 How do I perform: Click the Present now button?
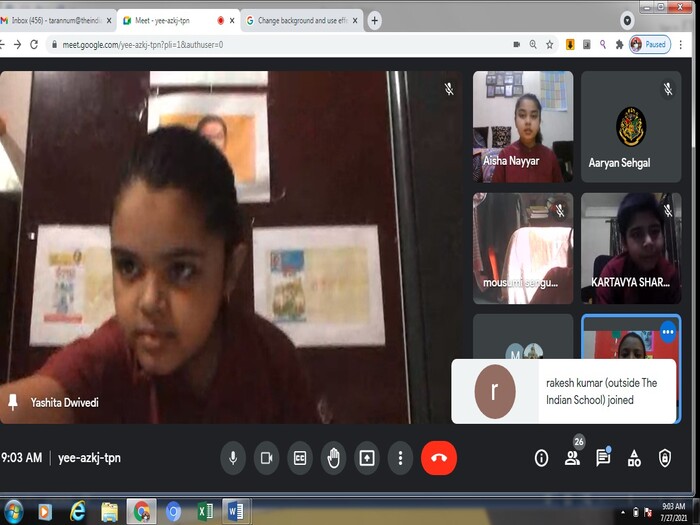tap(367, 458)
